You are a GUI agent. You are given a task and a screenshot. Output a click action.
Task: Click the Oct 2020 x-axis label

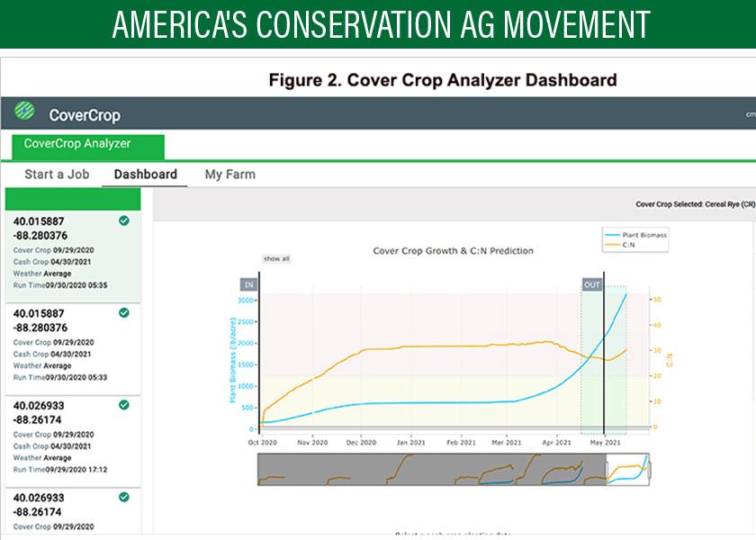click(262, 442)
